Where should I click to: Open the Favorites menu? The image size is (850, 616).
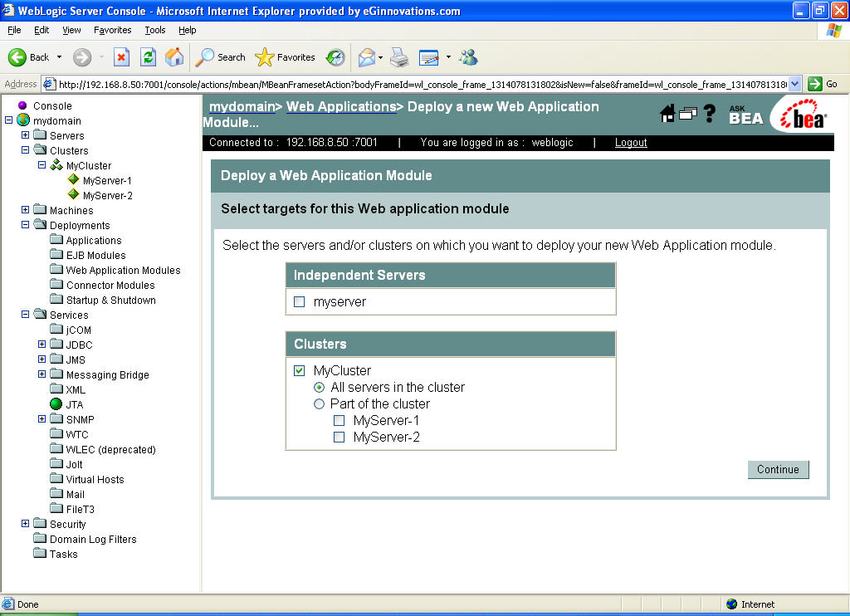112,30
